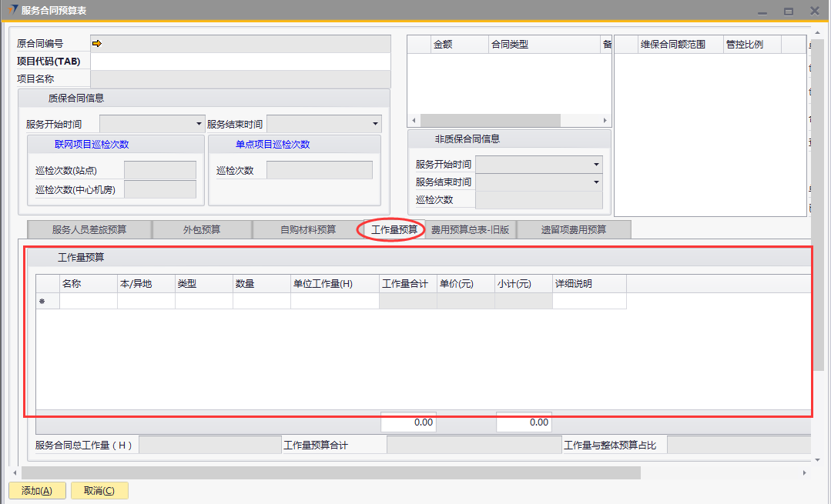Expand the 非质保 服务开始时间 dropdown
This screenshot has height=504, width=831.
(x=596, y=165)
